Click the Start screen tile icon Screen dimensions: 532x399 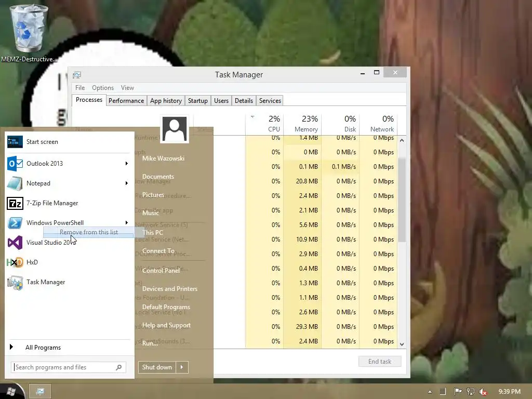tap(15, 142)
